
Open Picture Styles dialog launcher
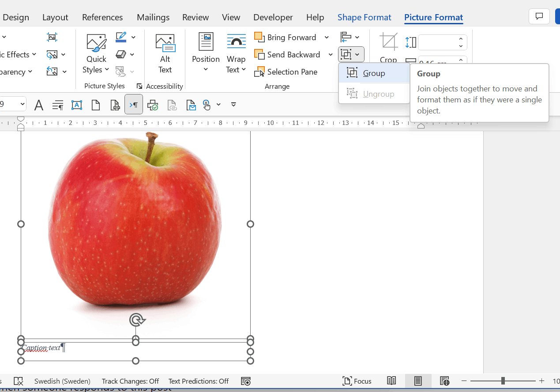click(x=139, y=86)
